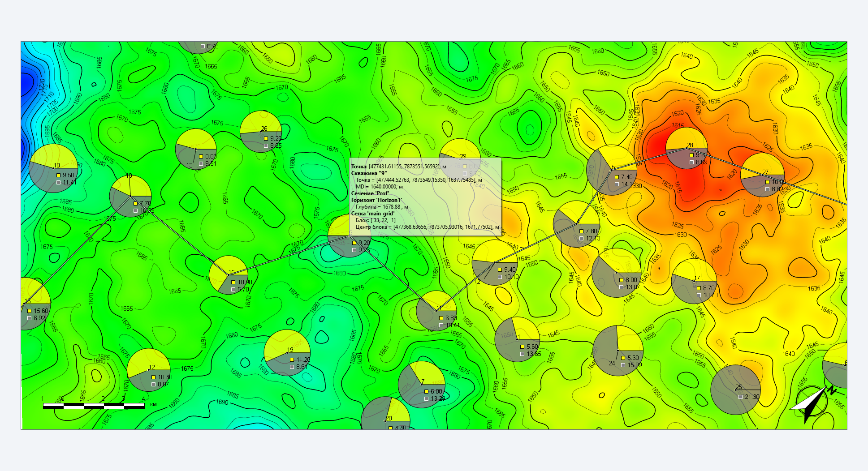Click value 8.78 at top edge
The image size is (868, 471).
click(x=213, y=46)
